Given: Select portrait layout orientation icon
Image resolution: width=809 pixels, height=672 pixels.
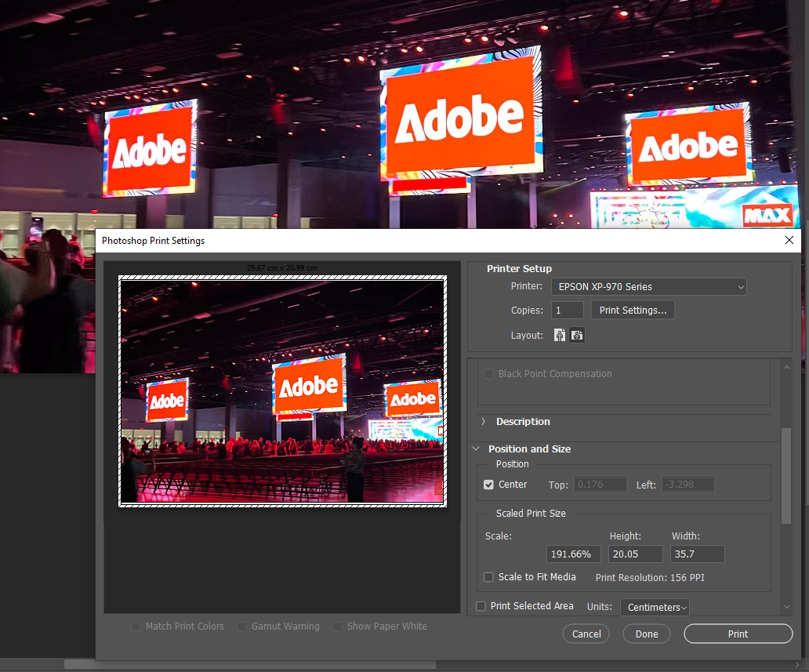Looking at the screenshot, I should click(x=559, y=336).
